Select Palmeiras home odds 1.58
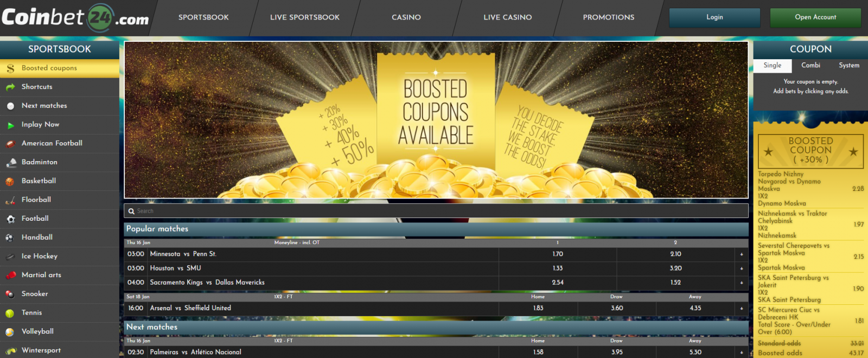The width and height of the screenshot is (868, 358). [x=538, y=352]
